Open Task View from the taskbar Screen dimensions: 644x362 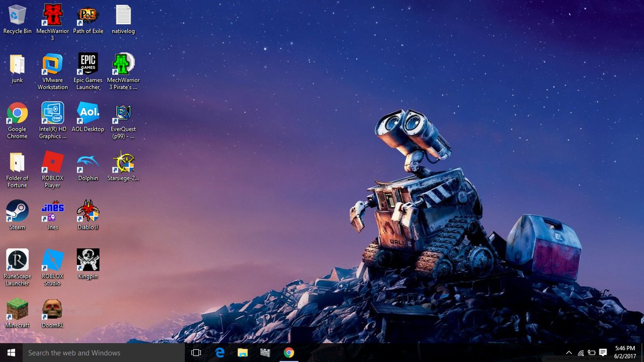coord(196,352)
